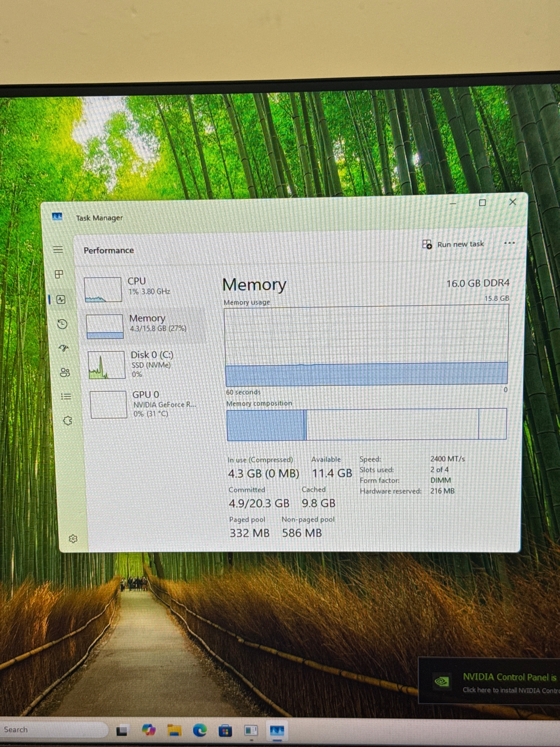Click the Slots used value '2 of 4'
This screenshot has height=747, width=560.
pyautogui.click(x=439, y=469)
